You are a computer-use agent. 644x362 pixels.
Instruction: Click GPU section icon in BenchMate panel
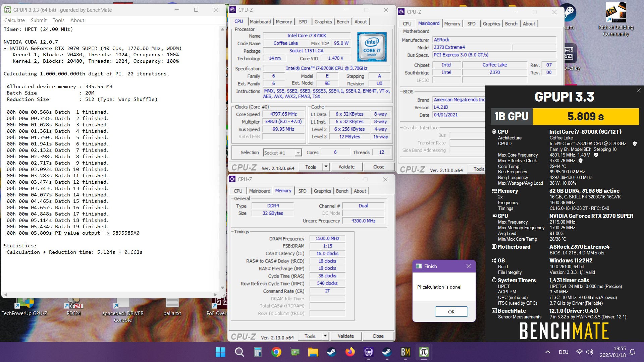[x=494, y=216]
